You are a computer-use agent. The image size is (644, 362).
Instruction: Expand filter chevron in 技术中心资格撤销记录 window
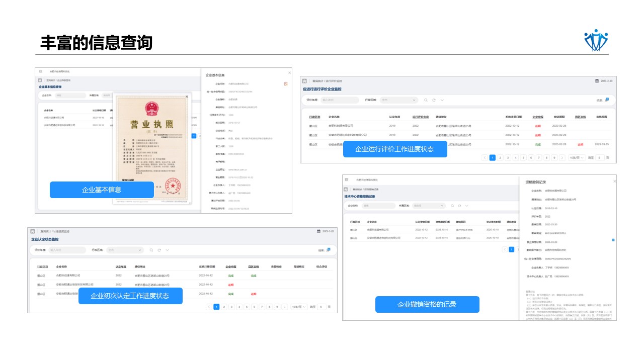tap(467, 206)
